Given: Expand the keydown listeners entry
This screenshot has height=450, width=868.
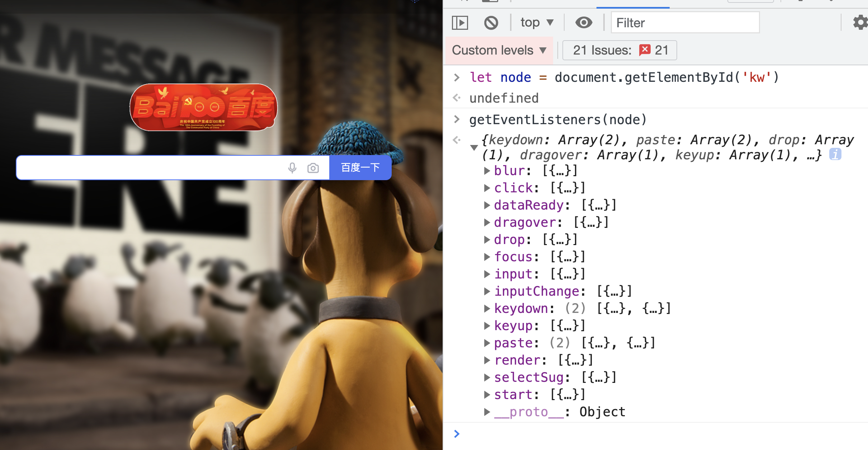Looking at the screenshot, I should pyautogui.click(x=487, y=308).
